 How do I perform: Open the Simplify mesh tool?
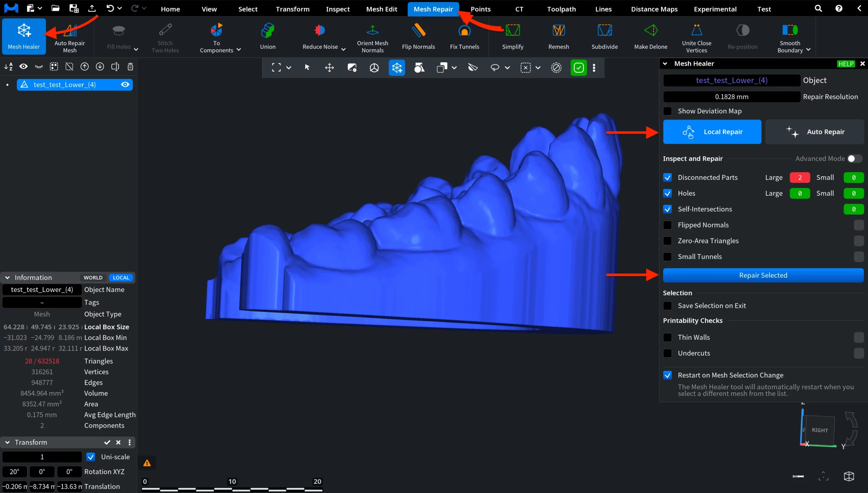512,31
